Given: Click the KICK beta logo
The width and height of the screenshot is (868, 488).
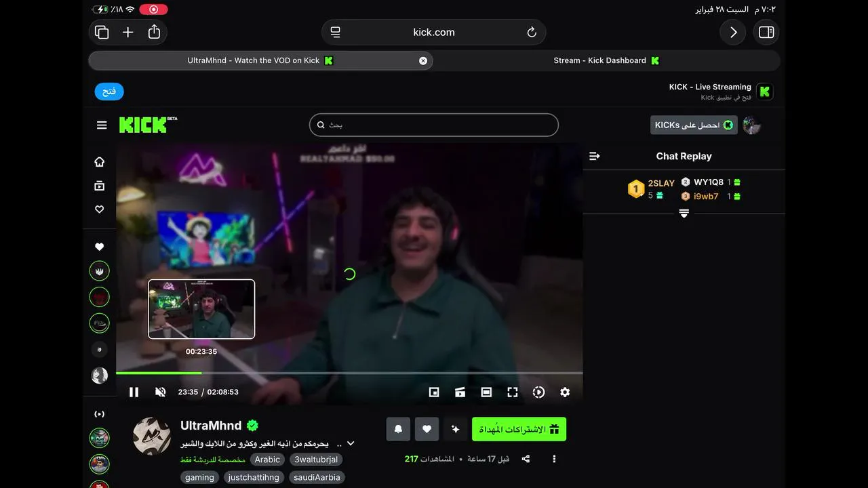Looking at the screenshot, I should point(148,125).
